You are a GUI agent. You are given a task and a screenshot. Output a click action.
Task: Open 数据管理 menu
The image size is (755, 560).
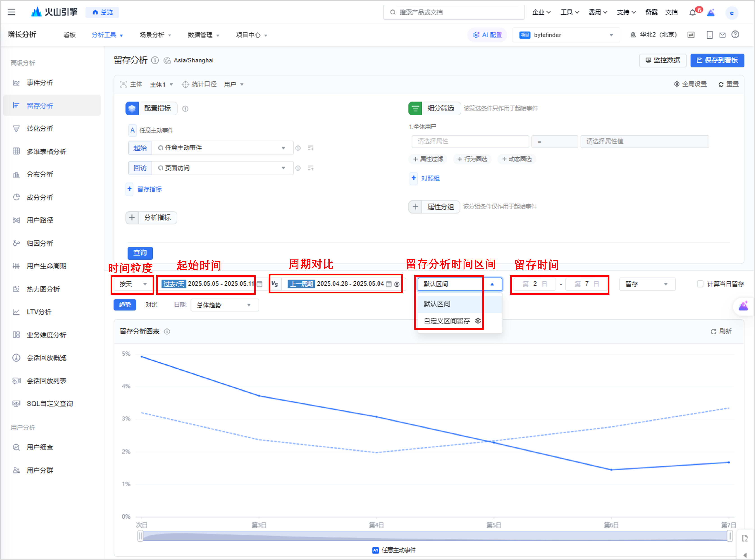[x=203, y=35]
